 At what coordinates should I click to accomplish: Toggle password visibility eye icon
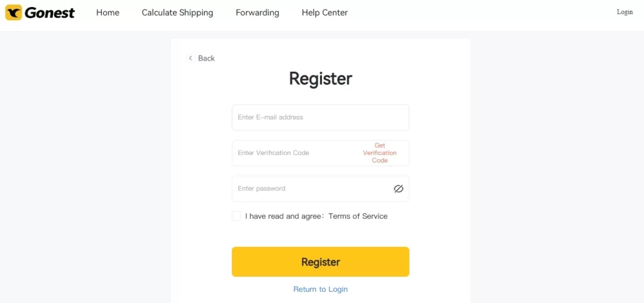pos(398,189)
